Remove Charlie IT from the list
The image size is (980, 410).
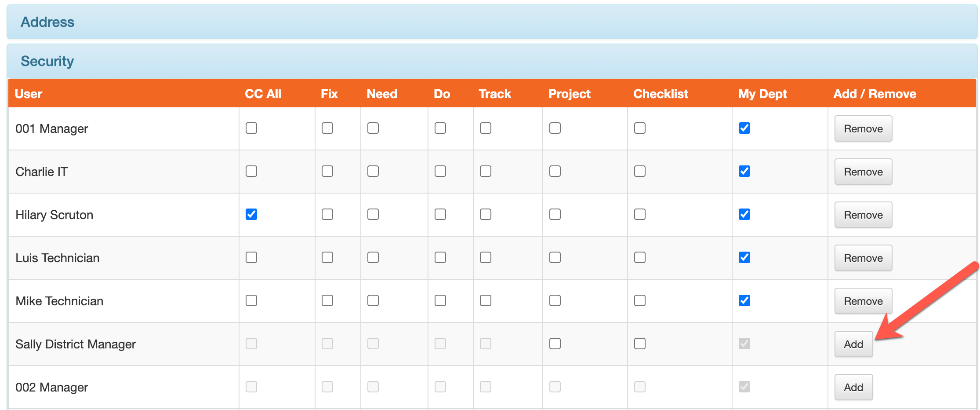pyautogui.click(x=863, y=172)
